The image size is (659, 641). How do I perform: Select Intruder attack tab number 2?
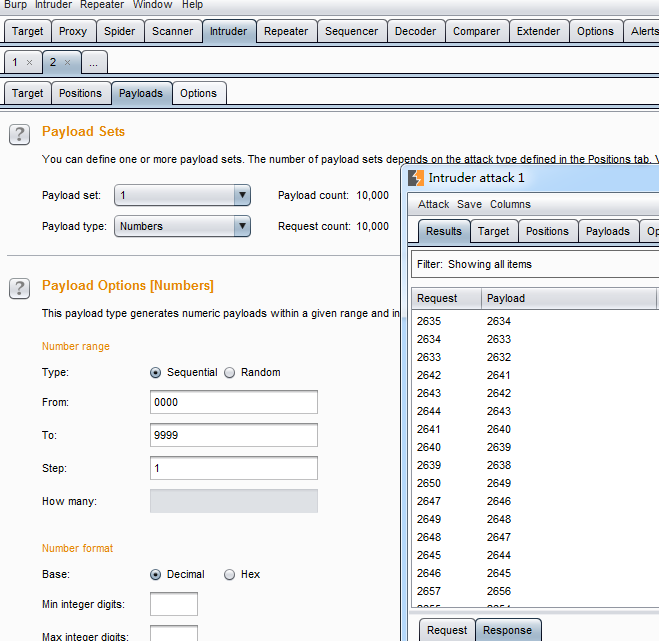coord(53,63)
